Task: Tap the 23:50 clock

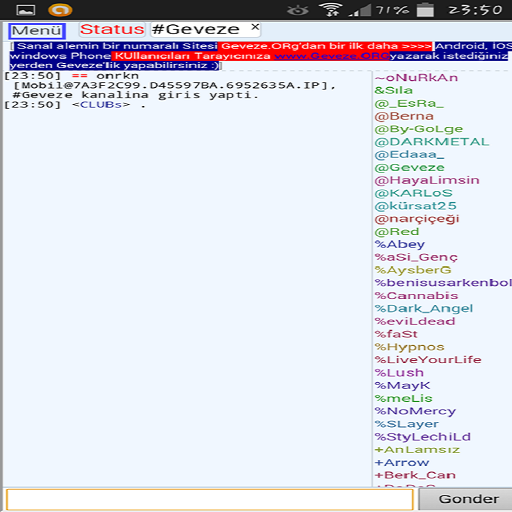Action: pos(475,10)
